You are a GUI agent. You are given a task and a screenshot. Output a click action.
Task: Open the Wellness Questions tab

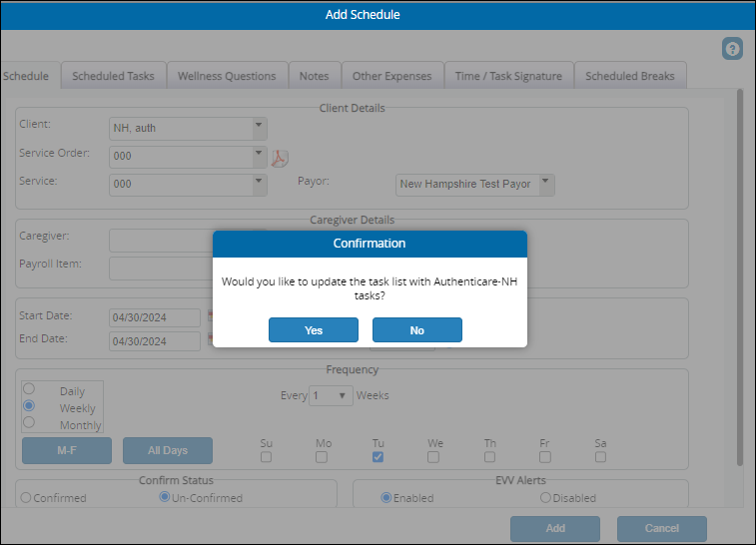[x=227, y=76]
